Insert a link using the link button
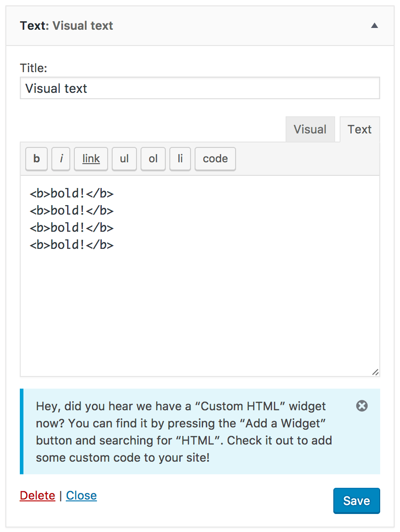Image resolution: width=400 pixels, height=532 pixels. 91,159
